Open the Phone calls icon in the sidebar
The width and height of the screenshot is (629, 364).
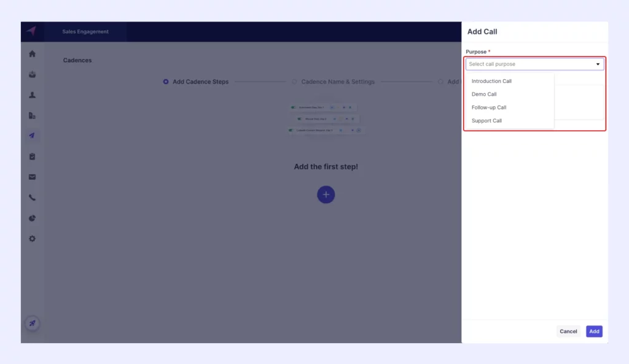pos(31,198)
